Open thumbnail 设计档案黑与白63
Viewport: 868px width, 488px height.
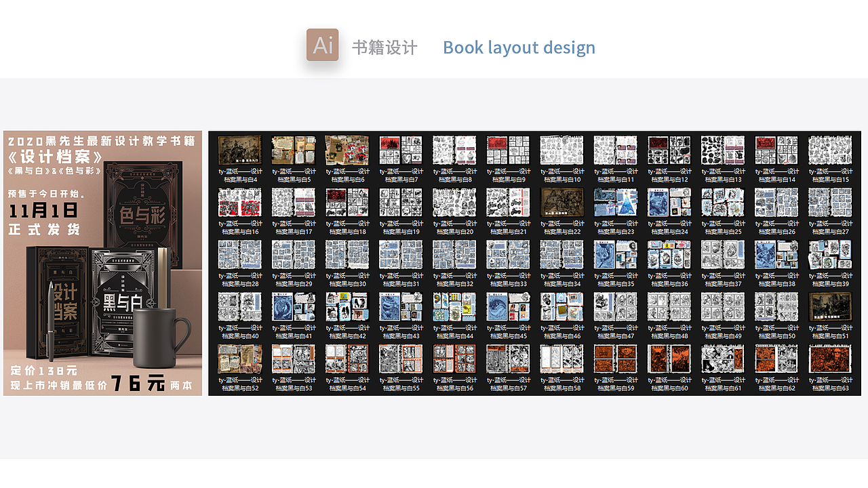coord(830,359)
